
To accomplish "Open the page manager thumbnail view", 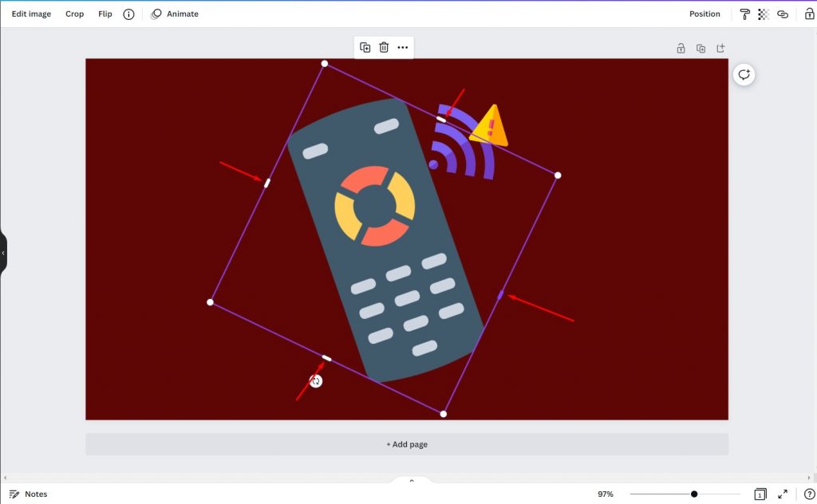I will (x=760, y=494).
